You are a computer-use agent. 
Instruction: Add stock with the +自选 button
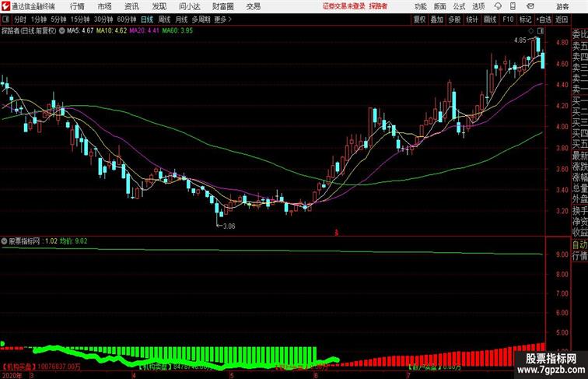tap(544, 19)
